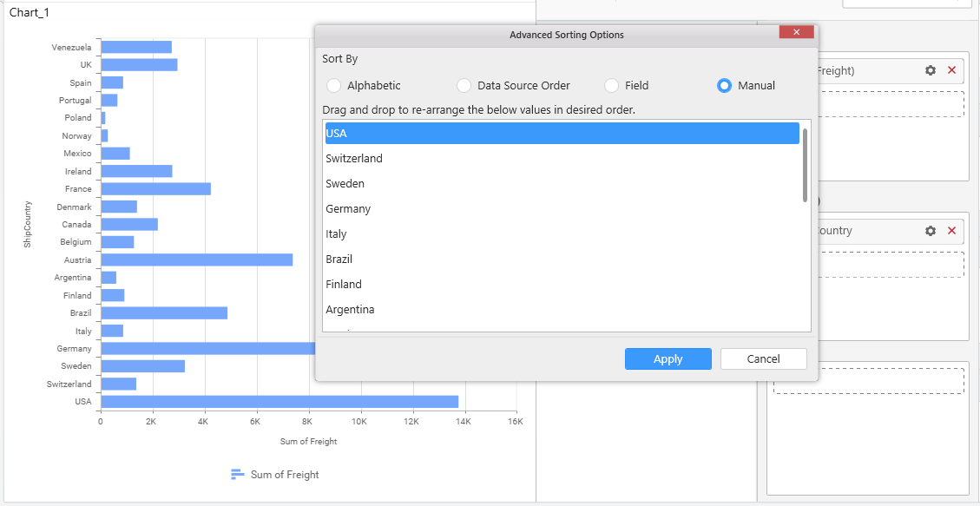Click the Sum of Freight legend icon
The width and height of the screenshot is (980, 506).
coord(237,475)
